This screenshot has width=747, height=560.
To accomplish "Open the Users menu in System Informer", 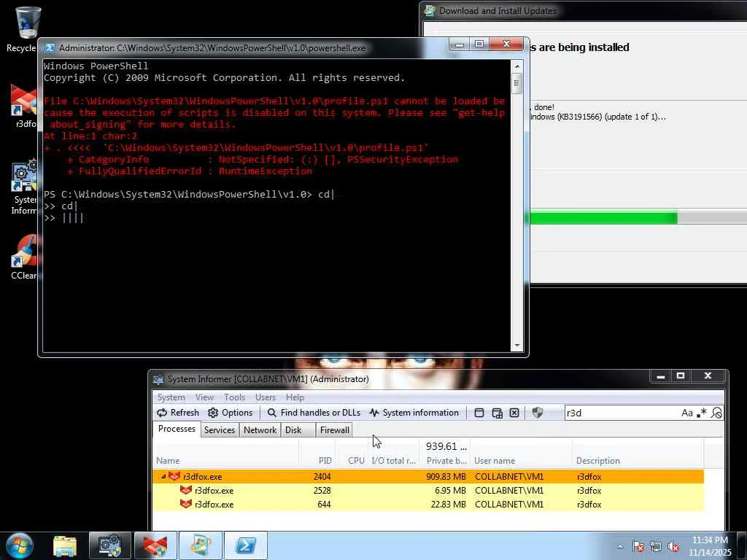I will [x=266, y=397].
